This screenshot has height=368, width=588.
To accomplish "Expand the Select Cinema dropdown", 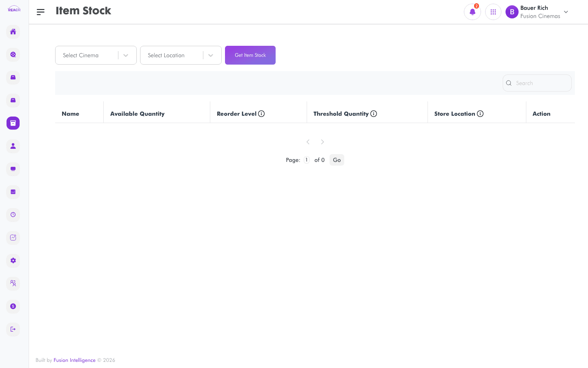I will (96, 55).
